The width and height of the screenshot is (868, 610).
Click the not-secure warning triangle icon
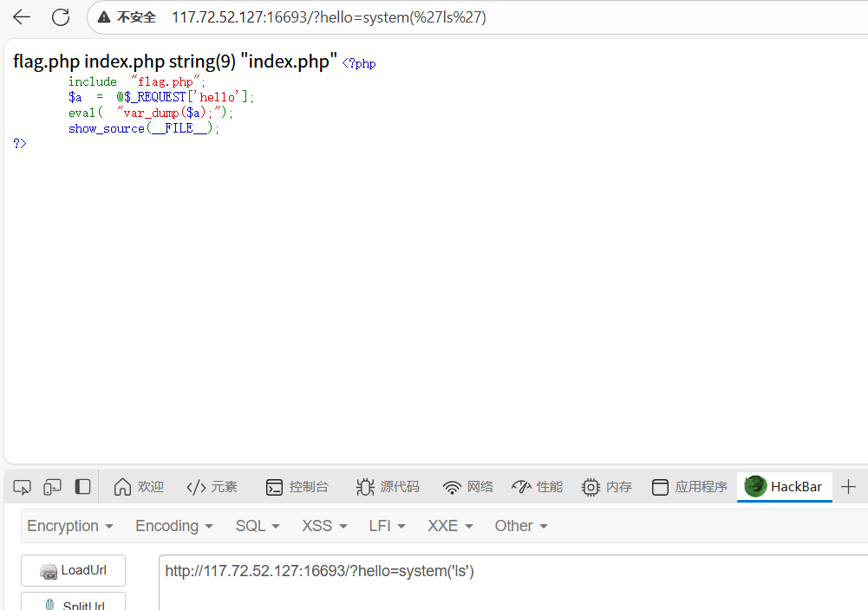[104, 17]
